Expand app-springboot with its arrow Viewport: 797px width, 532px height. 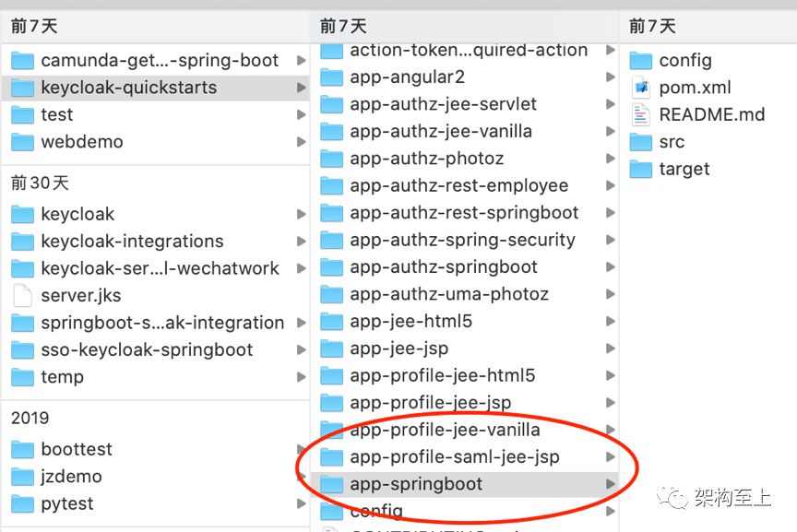point(611,484)
